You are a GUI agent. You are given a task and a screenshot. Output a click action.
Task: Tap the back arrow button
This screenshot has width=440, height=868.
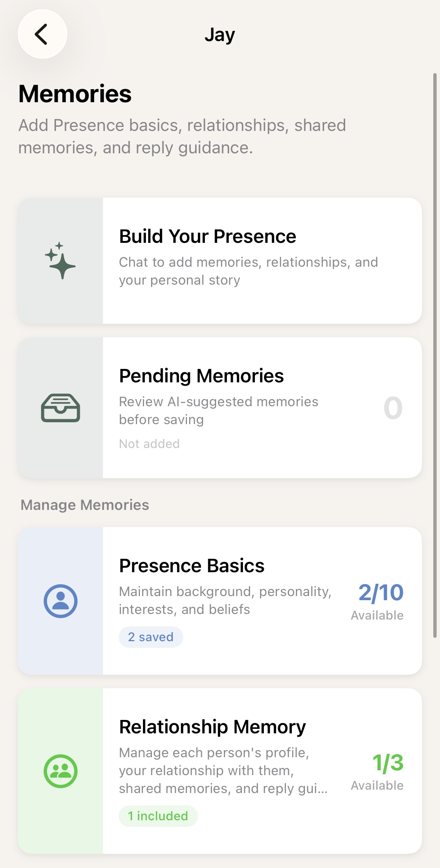click(43, 34)
